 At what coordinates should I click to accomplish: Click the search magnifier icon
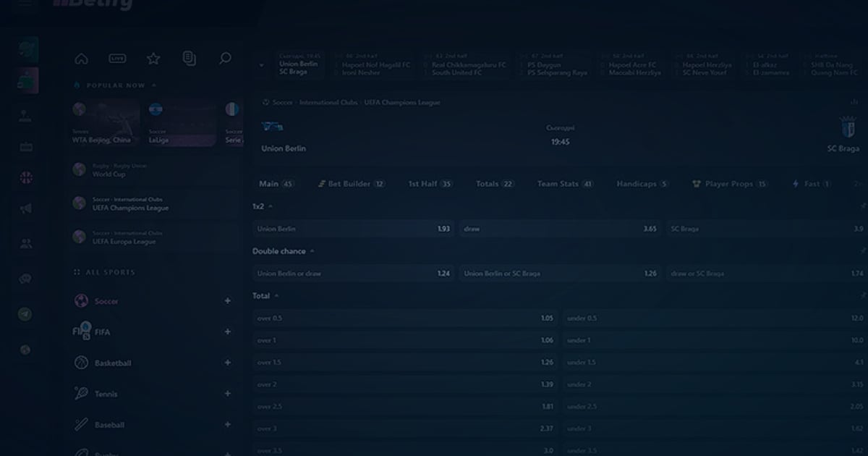click(225, 59)
